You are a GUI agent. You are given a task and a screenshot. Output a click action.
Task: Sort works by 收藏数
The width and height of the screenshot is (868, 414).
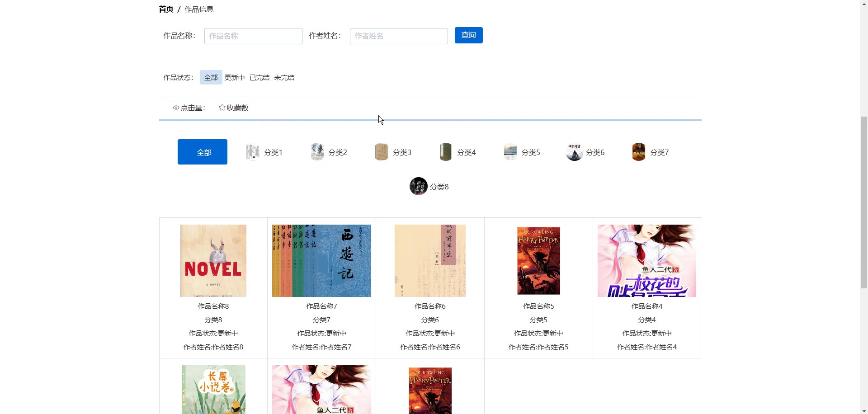tap(234, 108)
